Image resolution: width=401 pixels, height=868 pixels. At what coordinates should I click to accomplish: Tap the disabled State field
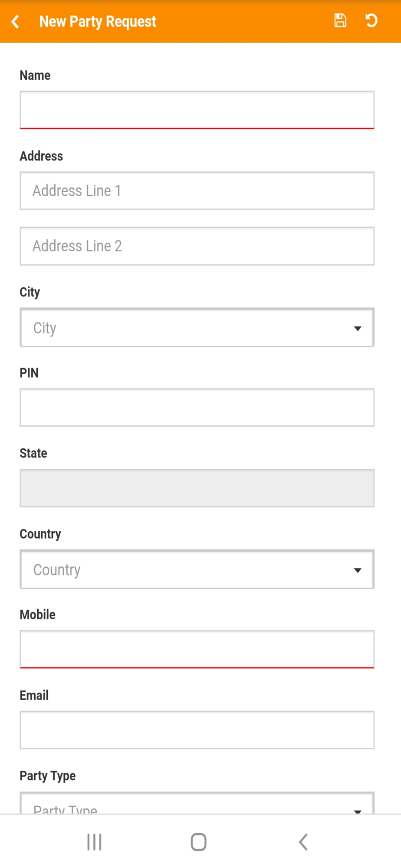[197, 488]
